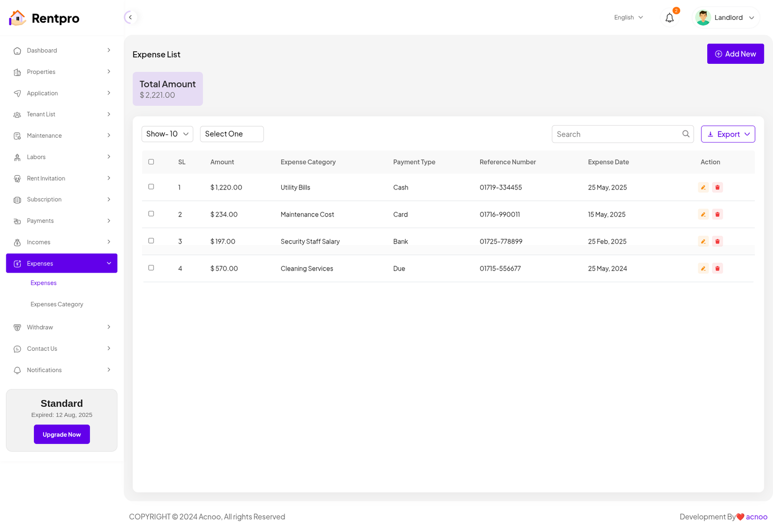This screenshot has height=532, width=773.
Task: Delete the Maintenance Cost expense
Action: [x=717, y=215]
